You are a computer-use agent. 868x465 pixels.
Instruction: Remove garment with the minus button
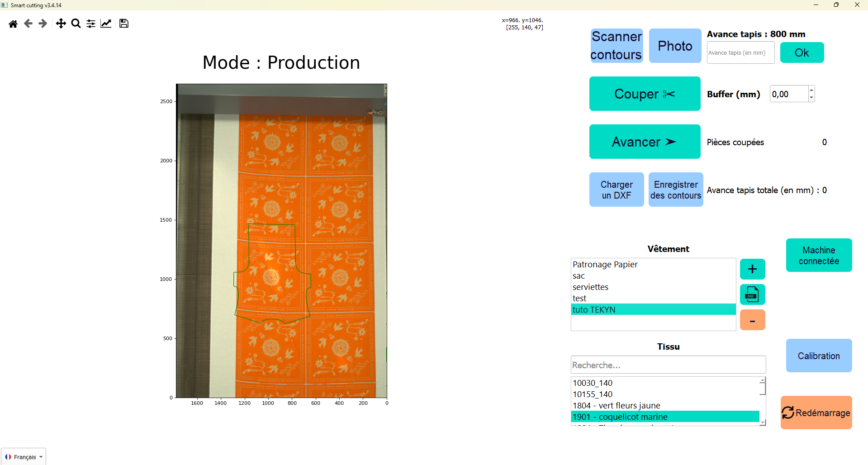click(752, 320)
